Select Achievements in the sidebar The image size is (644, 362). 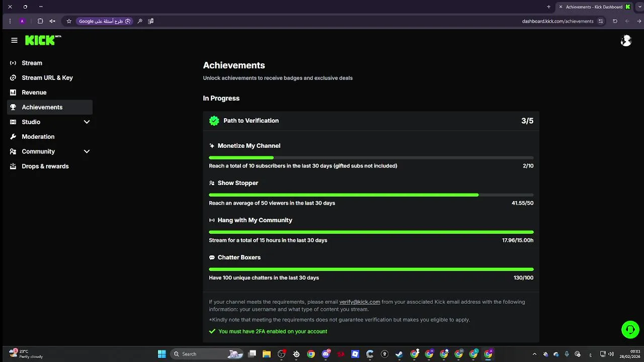point(50,107)
